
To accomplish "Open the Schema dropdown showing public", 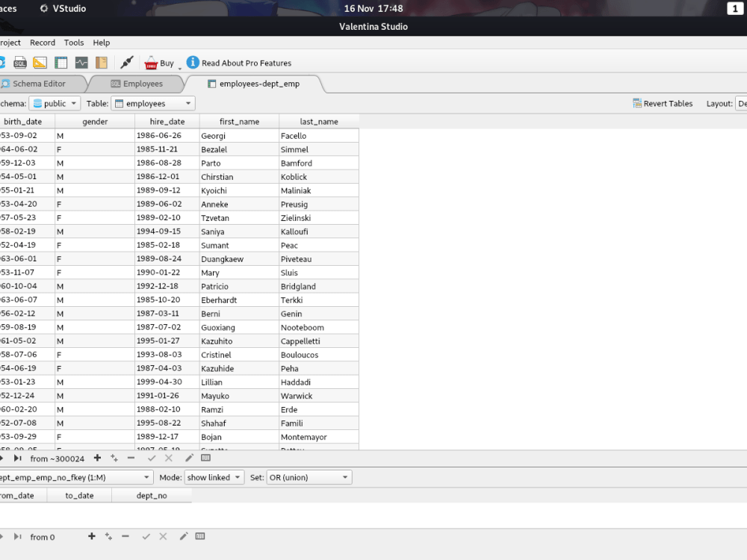I will [x=55, y=103].
